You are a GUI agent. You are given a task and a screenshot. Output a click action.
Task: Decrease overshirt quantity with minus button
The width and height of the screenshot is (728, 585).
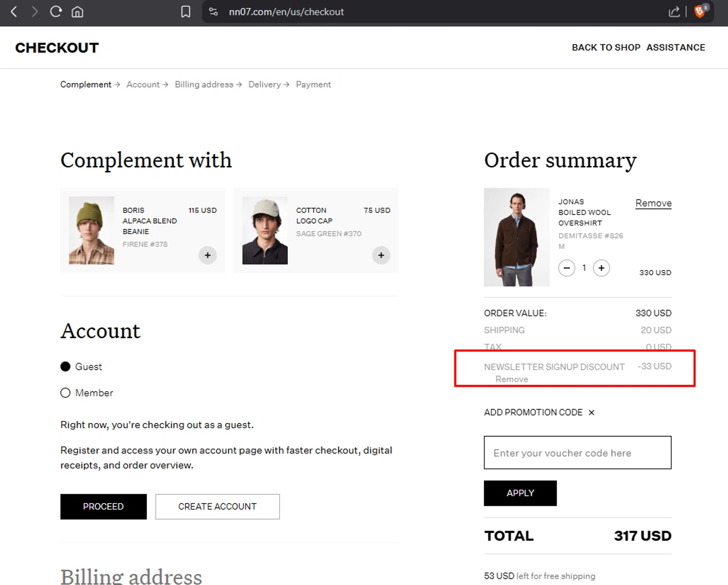click(x=566, y=268)
